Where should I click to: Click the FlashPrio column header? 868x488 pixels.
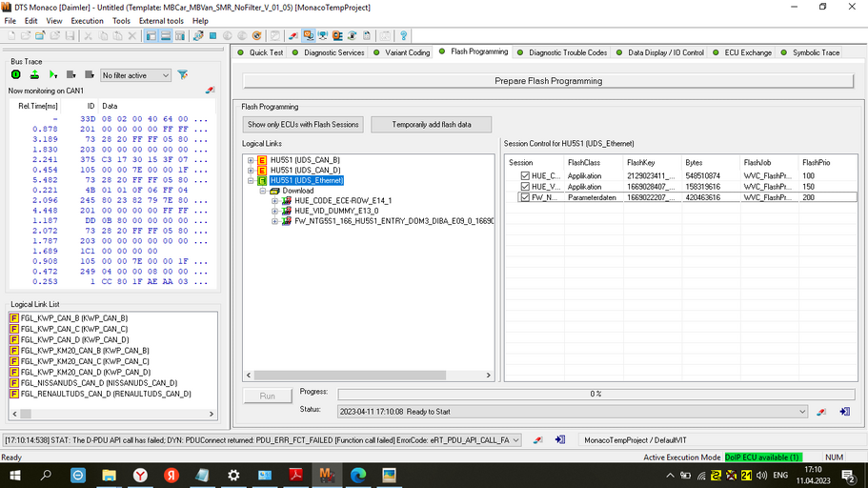click(827, 162)
